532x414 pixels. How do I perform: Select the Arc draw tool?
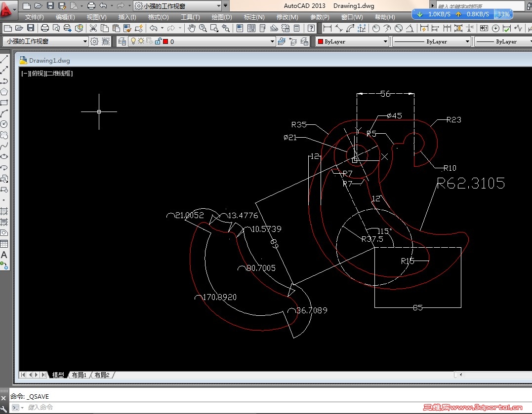[x=4, y=113]
